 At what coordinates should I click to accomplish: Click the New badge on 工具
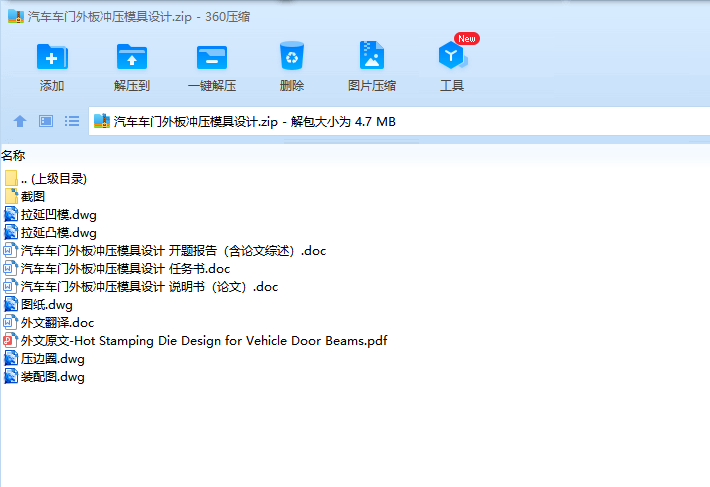[x=467, y=38]
